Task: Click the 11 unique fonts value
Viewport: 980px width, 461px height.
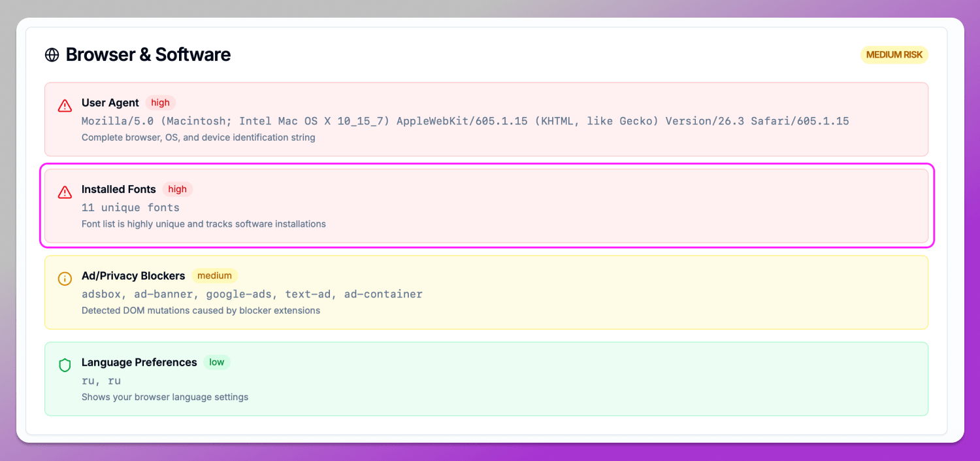Action: point(130,207)
